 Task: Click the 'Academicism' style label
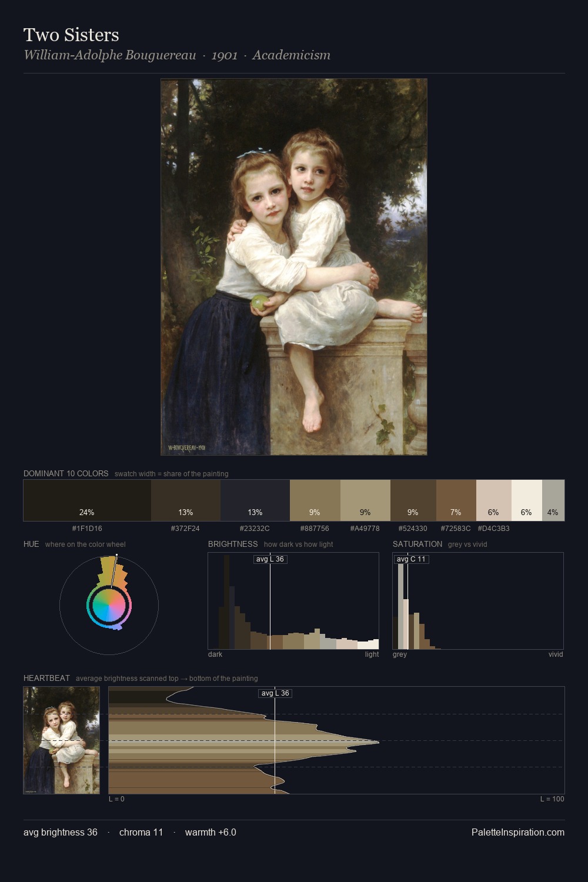292,55
